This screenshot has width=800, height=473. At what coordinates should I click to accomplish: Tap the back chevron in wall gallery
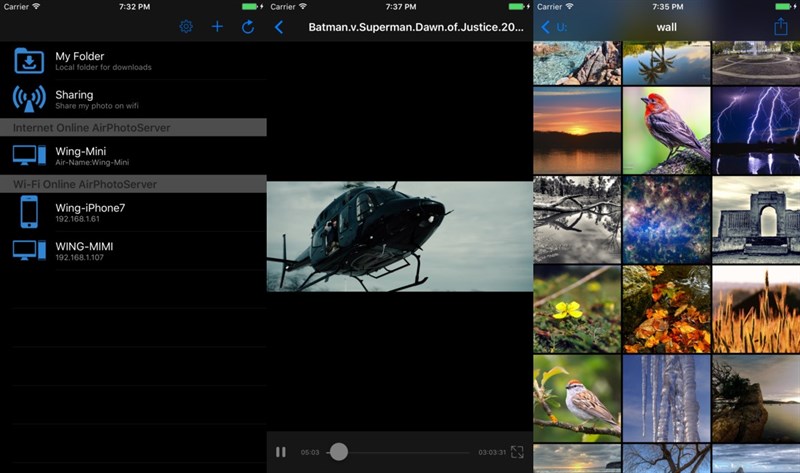[x=545, y=27]
